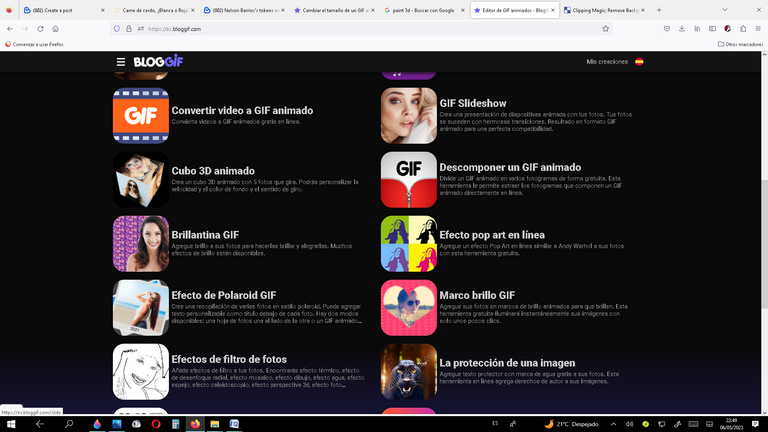Viewport: 768px width, 432px height.
Task: Go to Firefox home page
Action: (55, 29)
